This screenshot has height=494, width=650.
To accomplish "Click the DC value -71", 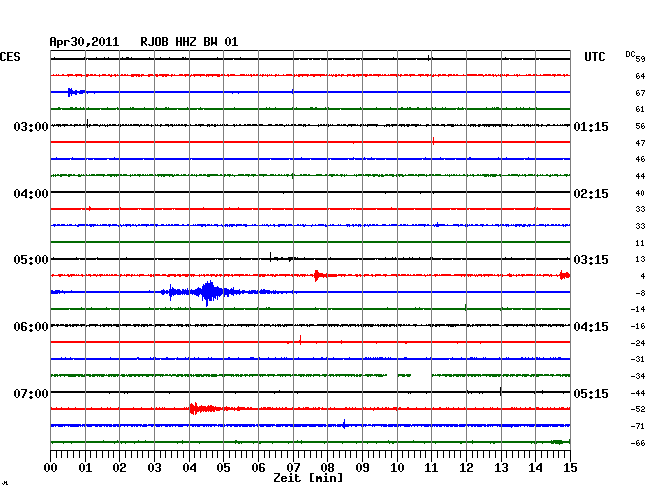I will pyautogui.click(x=638, y=426).
